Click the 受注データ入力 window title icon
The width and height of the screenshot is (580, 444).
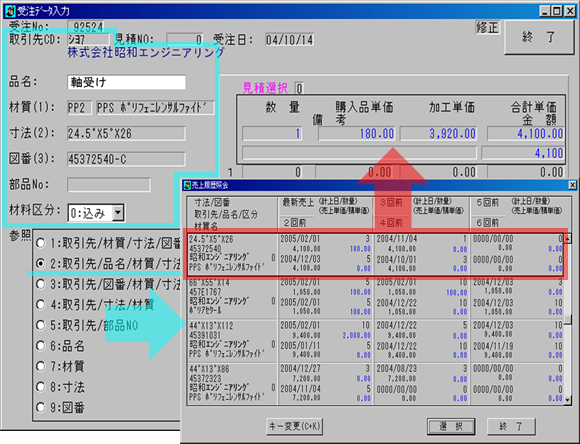tap(10, 11)
